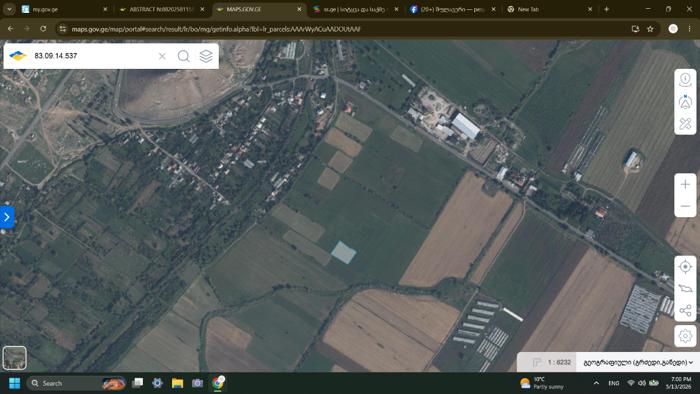Open the measurement tools icon
The height and width of the screenshot is (394, 700).
685,124
